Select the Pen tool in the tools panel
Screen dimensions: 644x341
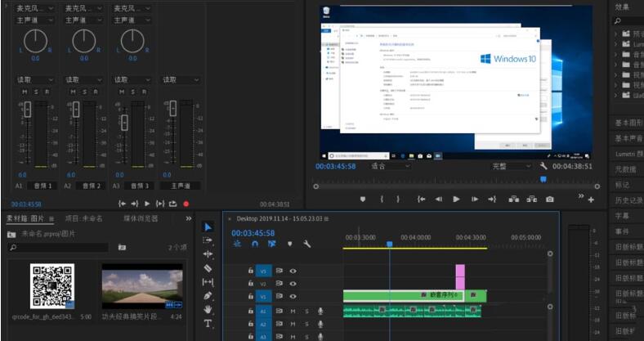[208, 295]
